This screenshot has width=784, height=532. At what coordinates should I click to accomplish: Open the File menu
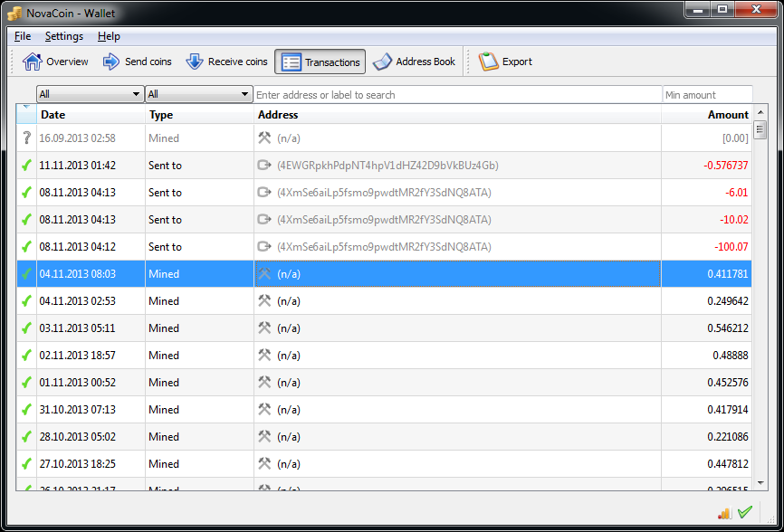(22, 36)
